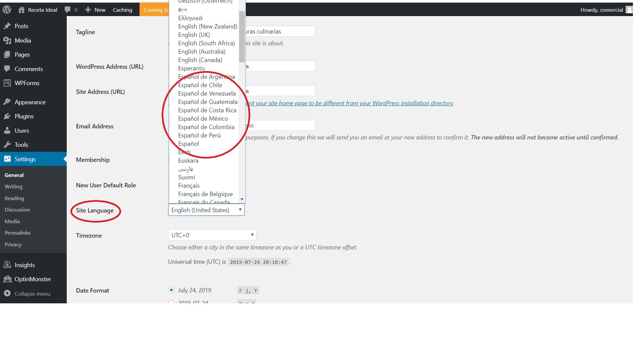Open the Posts pushpin icon

tap(7, 26)
